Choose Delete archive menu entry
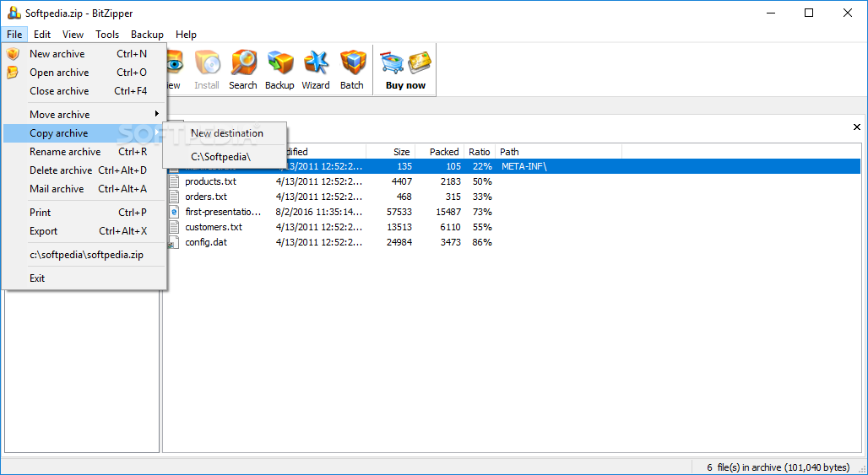 84,170
